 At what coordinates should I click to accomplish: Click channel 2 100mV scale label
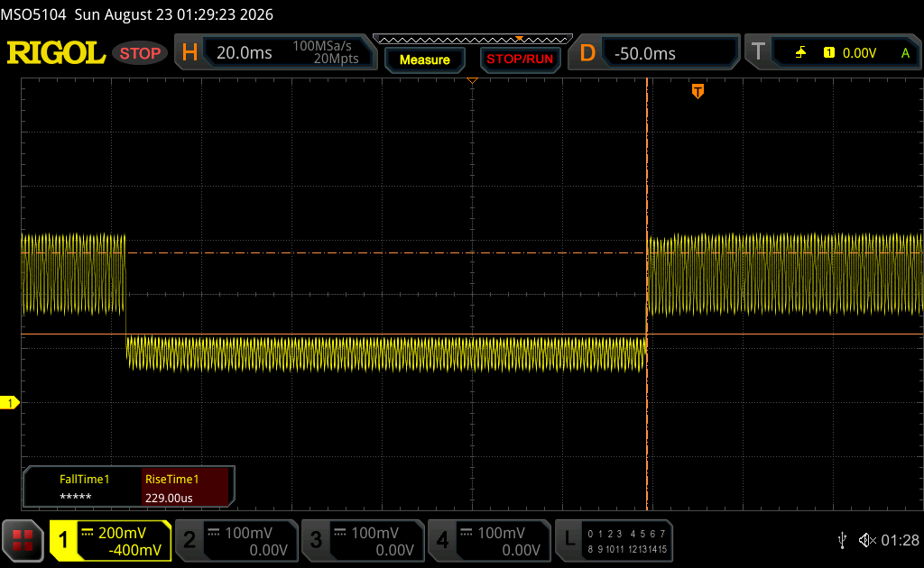tap(249, 533)
